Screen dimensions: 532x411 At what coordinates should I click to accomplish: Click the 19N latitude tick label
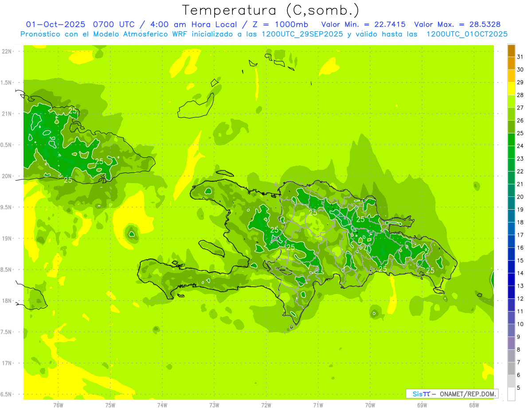pyautogui.click(x=7, y=239)
